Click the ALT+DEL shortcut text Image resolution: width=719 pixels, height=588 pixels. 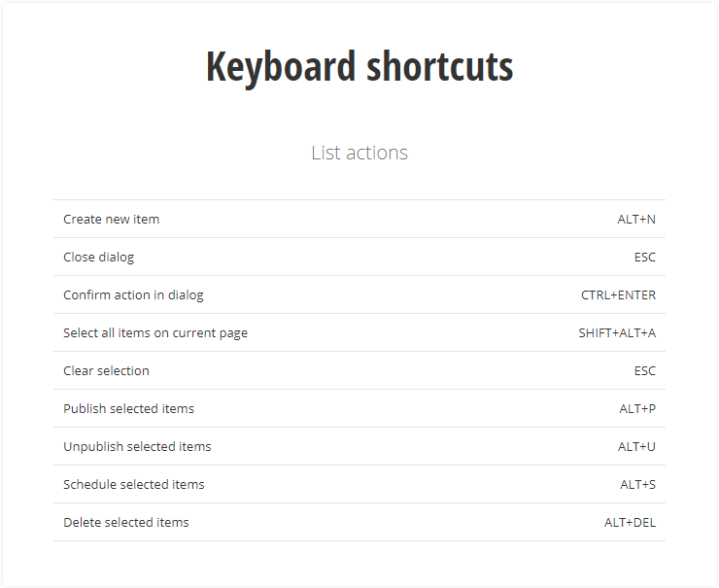pyautogui.click(x=630, y=523)
